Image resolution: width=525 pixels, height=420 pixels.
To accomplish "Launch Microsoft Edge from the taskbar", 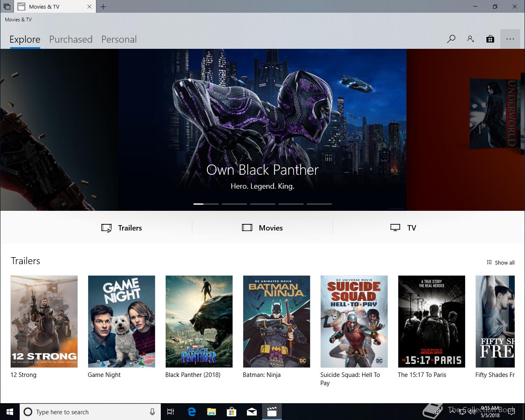I will click(192, 412).
